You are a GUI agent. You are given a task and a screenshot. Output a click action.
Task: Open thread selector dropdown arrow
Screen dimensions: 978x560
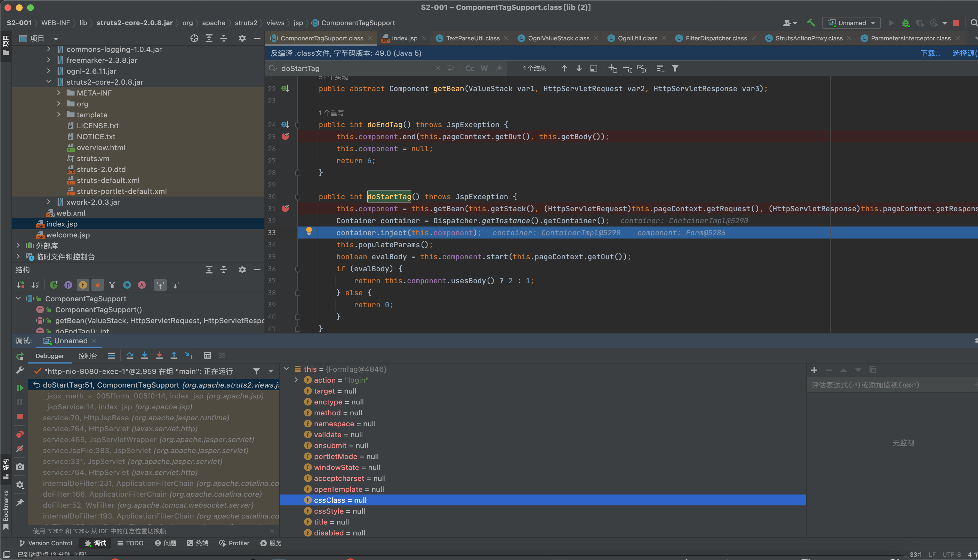pyautogui.click(x=271, y=371)
